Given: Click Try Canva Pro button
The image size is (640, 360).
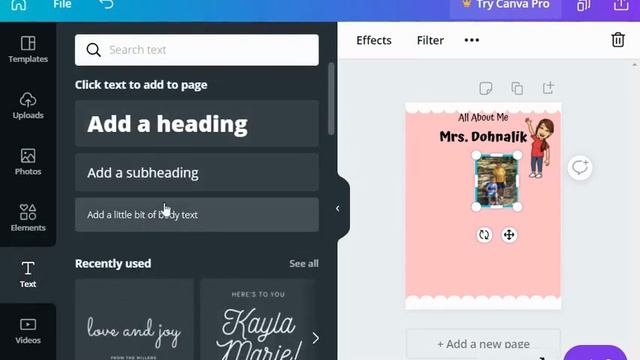Looking at the screenshot, I should click(x=505, y=5).
